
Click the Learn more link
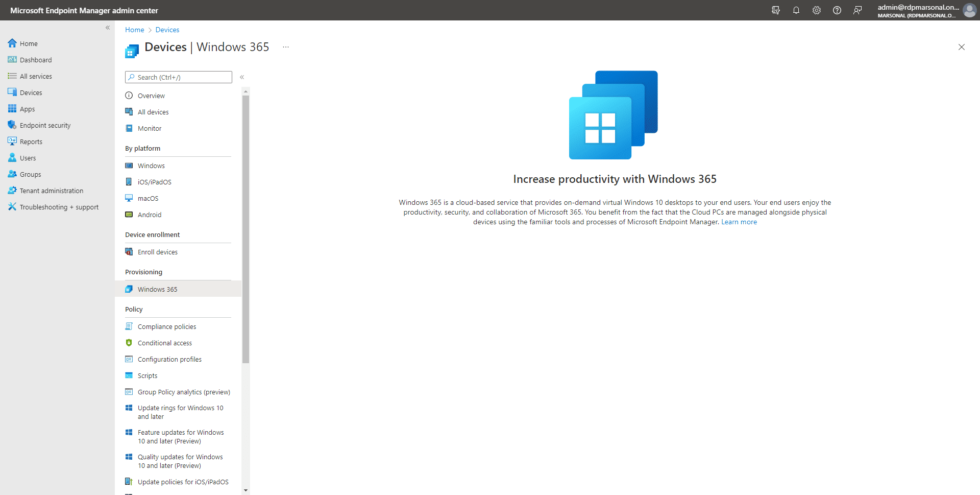(x=739, y=222)
